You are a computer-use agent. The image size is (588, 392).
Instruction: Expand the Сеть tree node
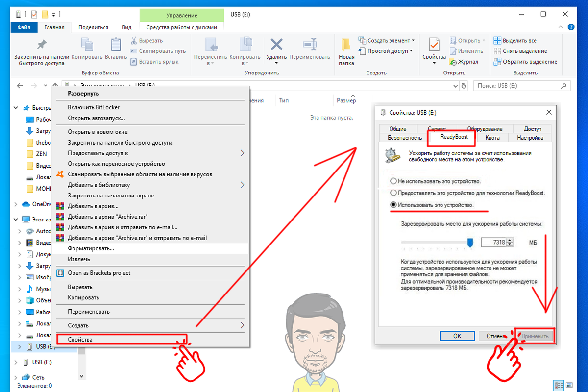(x=16, y=377)
